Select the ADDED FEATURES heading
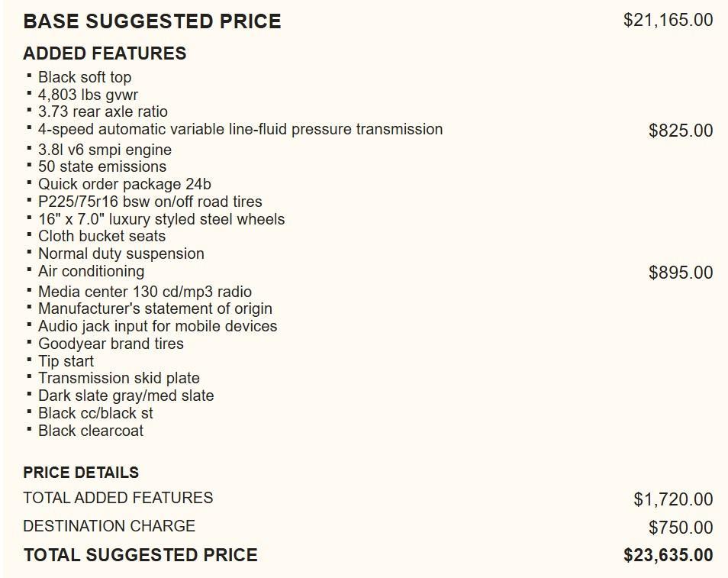728x578 pixels. click(105, 53)
